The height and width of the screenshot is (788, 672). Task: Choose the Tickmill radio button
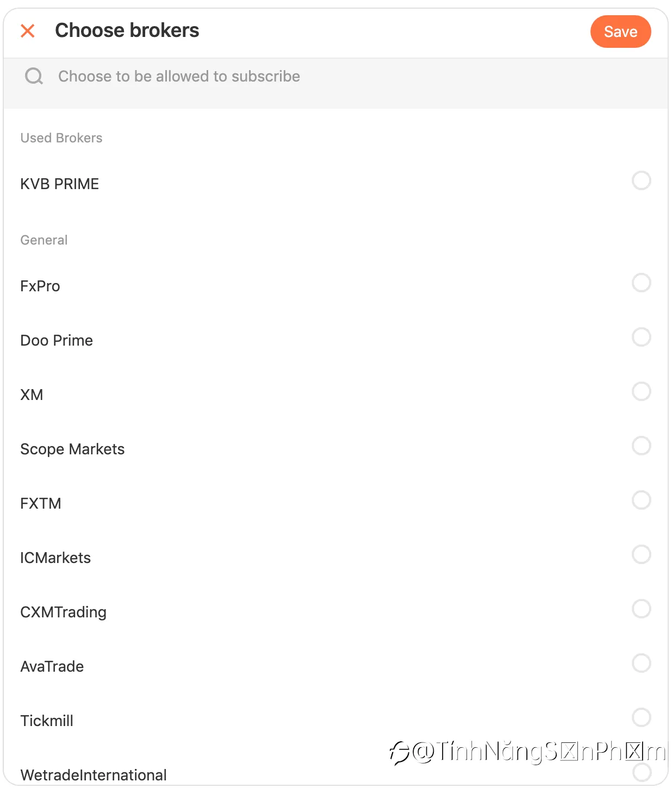642,717
